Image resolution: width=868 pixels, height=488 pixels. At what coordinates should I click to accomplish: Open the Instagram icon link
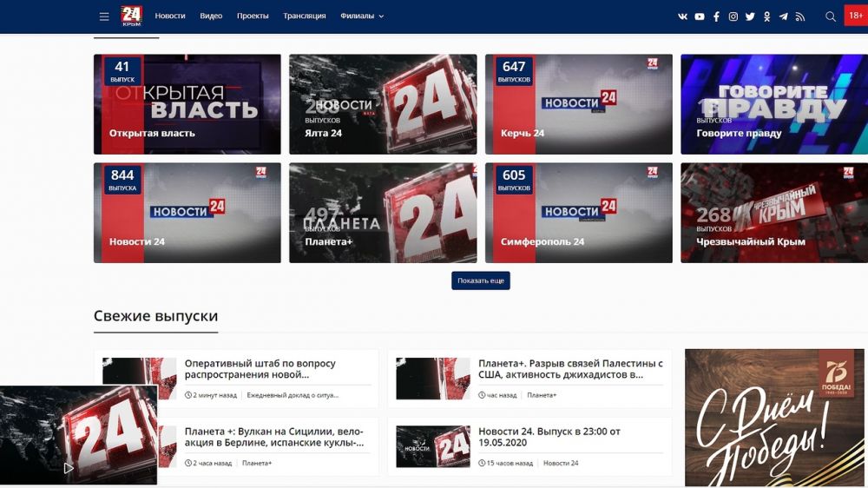(x=733, y=16)
